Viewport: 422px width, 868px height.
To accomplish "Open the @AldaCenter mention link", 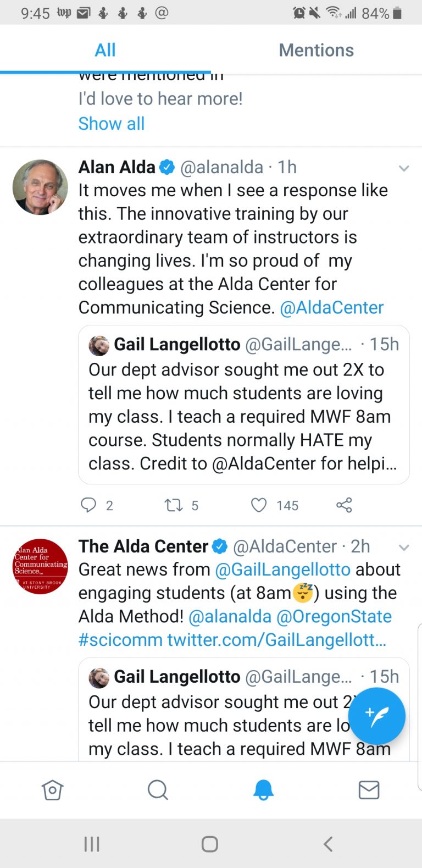I will click(x=331, y=308).
